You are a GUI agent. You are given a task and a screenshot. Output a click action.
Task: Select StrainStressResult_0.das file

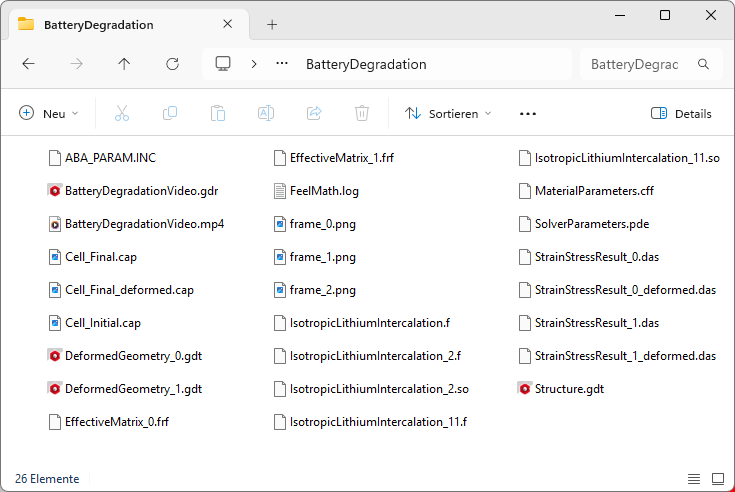point(589,257)
